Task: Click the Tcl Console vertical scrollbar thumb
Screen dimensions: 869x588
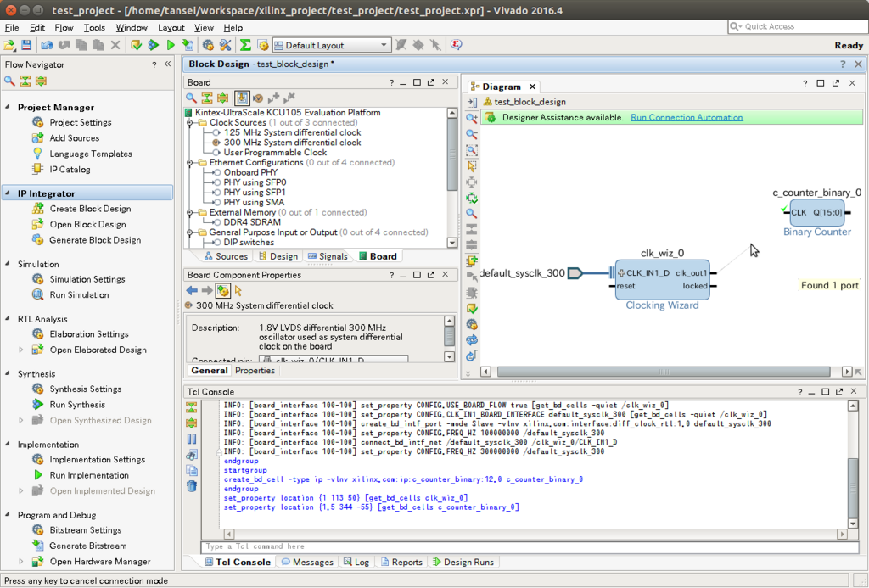Action: tap(854, 490)
